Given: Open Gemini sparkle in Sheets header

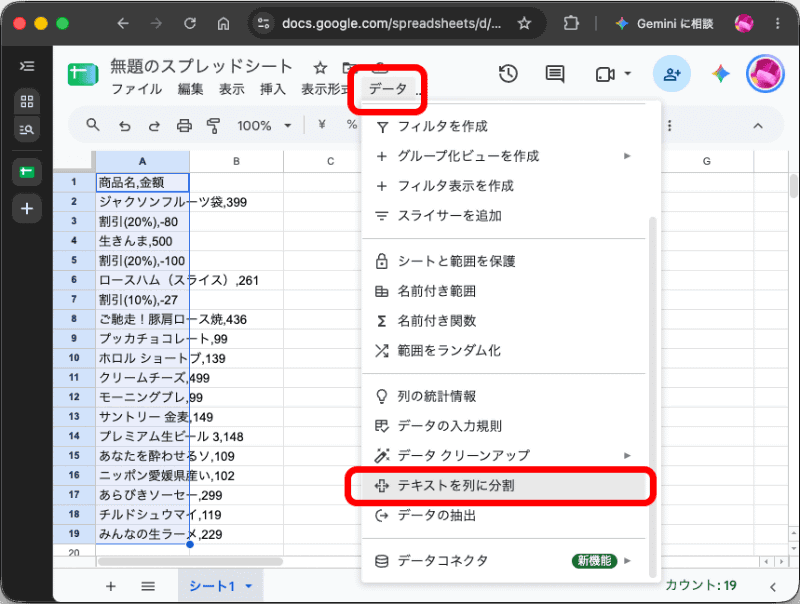Looking at the screenshot, I should click(x=720, y=74).
